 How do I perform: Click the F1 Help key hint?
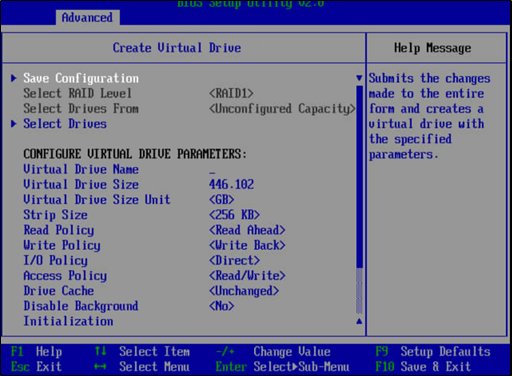click(x=36, y=352)
